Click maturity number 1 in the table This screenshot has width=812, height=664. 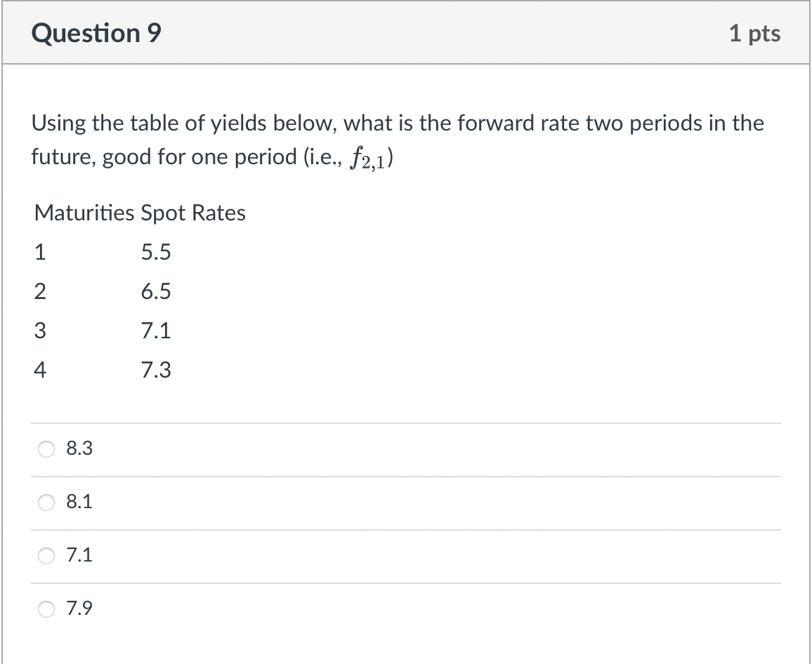[39, 252]
